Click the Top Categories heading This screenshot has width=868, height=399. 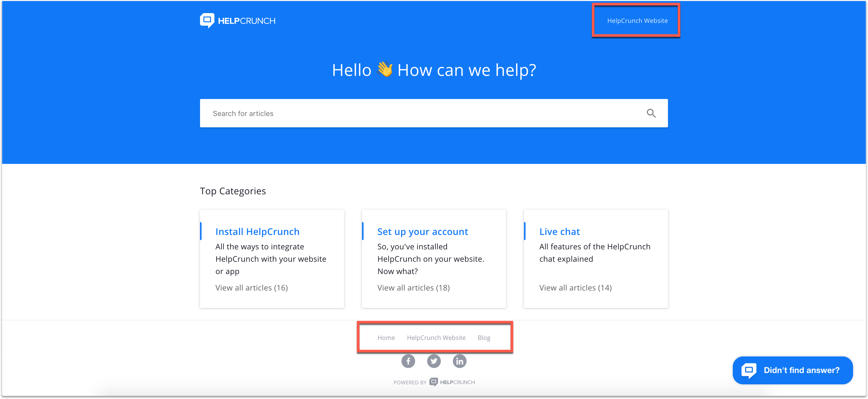point(233,191)
